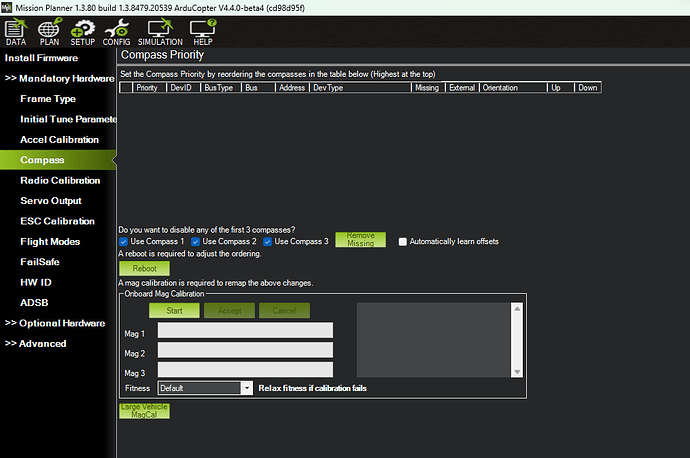This screenshot has height=458, width=690.
Task: Open the PLAN globe screen
Action: 49,33
